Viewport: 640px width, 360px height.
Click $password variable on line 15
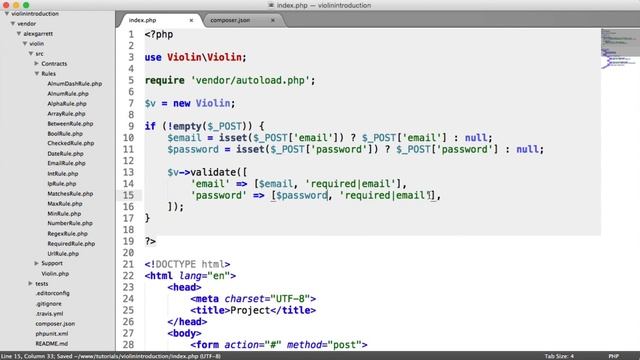click(x=302, y=195)
